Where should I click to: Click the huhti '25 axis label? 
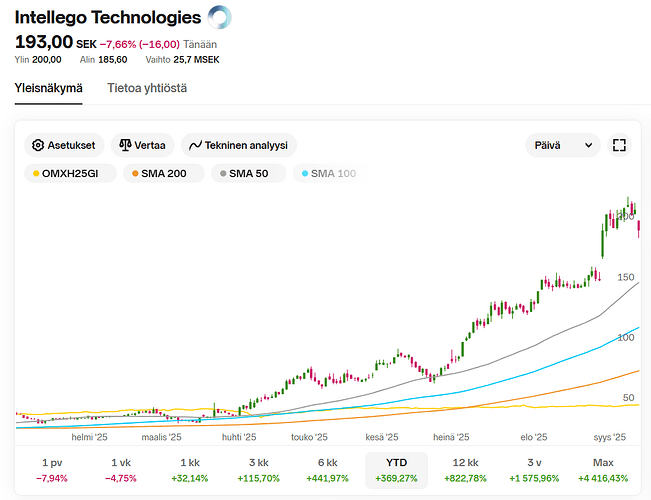coord(239,437)
